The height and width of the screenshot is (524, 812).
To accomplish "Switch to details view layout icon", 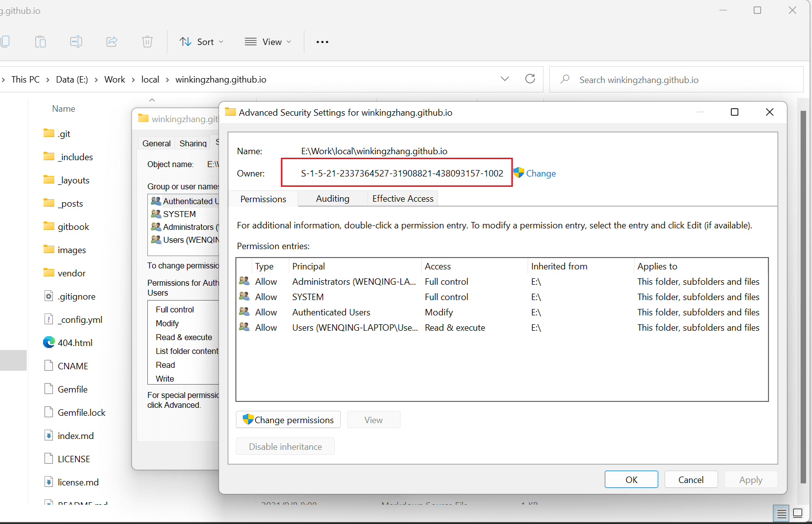I will (x=782, y=514).
